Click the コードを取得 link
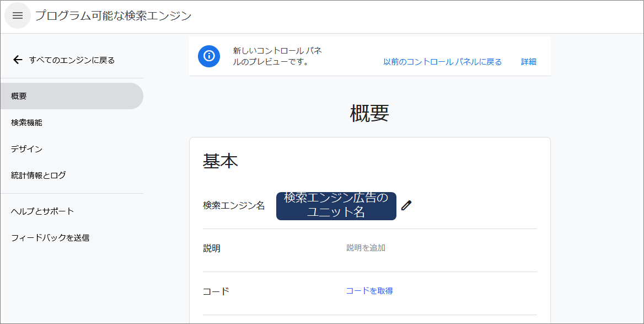 369,291
